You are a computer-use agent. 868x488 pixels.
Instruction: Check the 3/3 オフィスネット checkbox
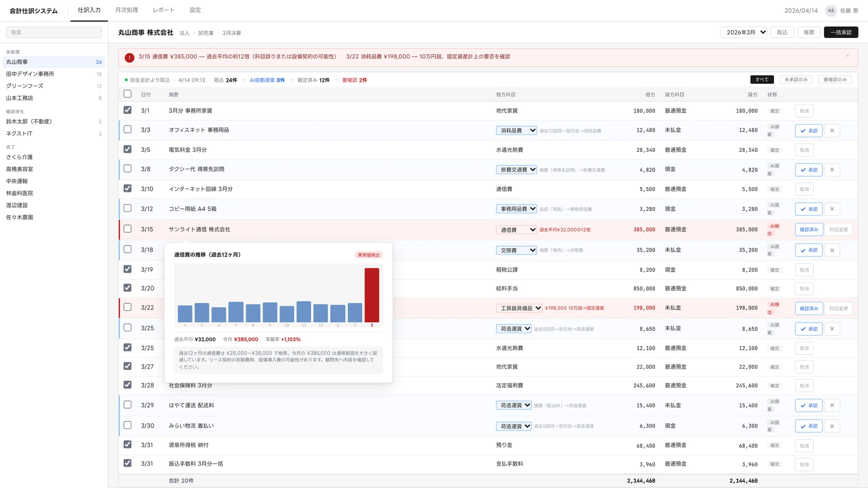coord(127,130)
